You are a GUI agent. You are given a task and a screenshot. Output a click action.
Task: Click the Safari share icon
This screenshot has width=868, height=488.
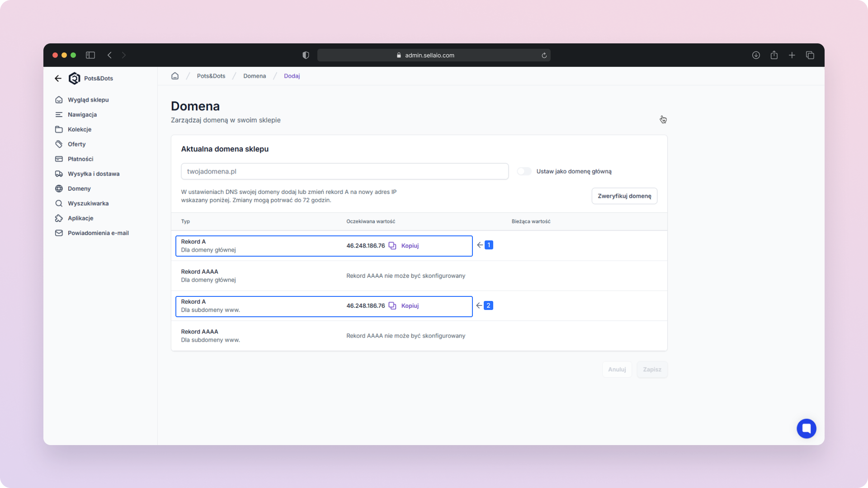point(774,55)
